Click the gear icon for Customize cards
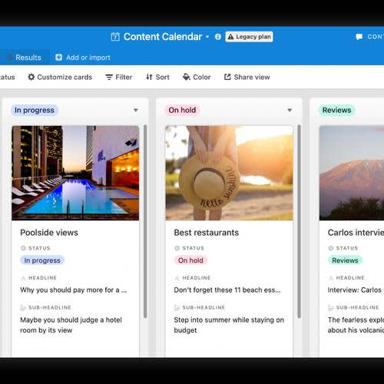The width and height of the screenshot is (384, 384). tap(31, 77)
